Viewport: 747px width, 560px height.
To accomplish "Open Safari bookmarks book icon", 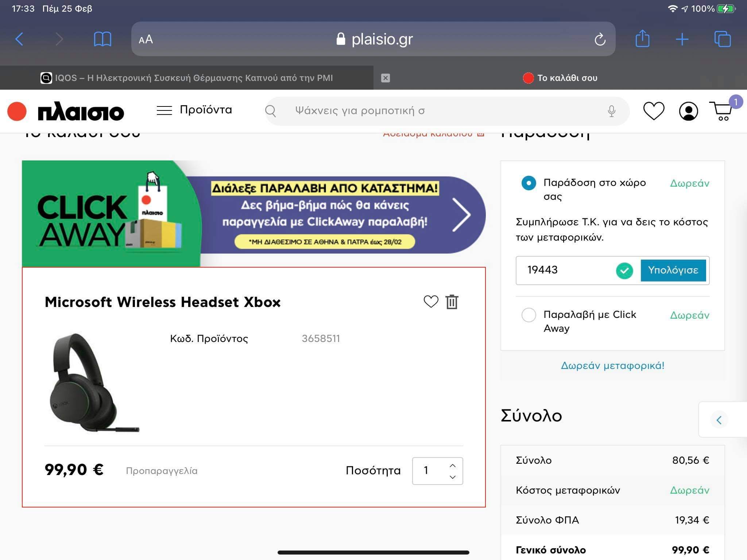I will tap(102, 39).
